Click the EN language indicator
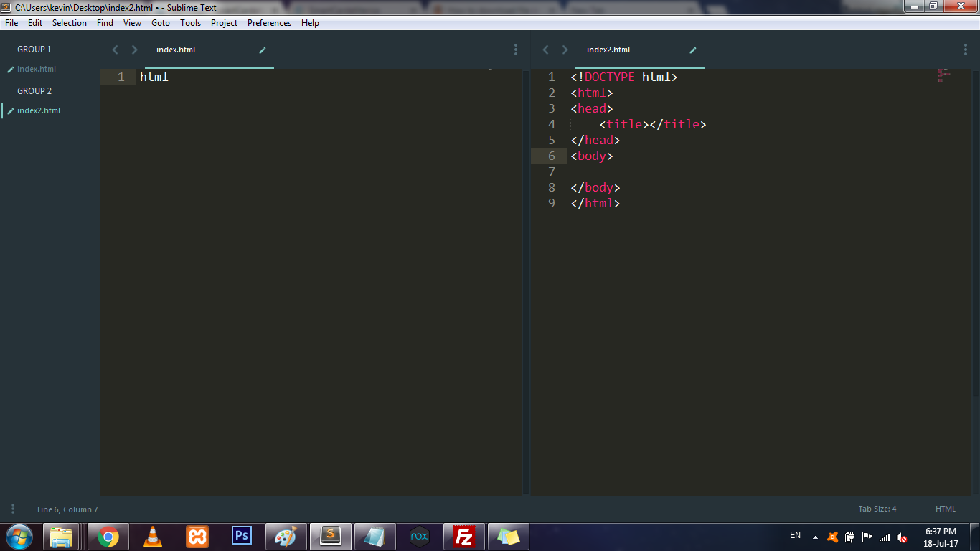The height and width of the screenshot is (551, 980). 795,535
